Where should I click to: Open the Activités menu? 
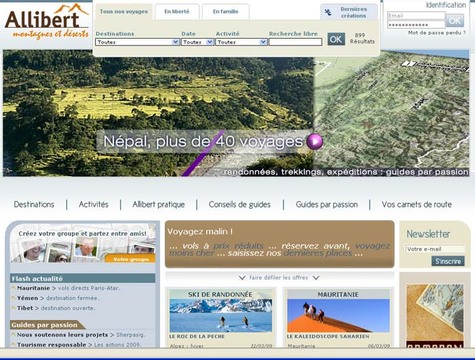point(94,204)
